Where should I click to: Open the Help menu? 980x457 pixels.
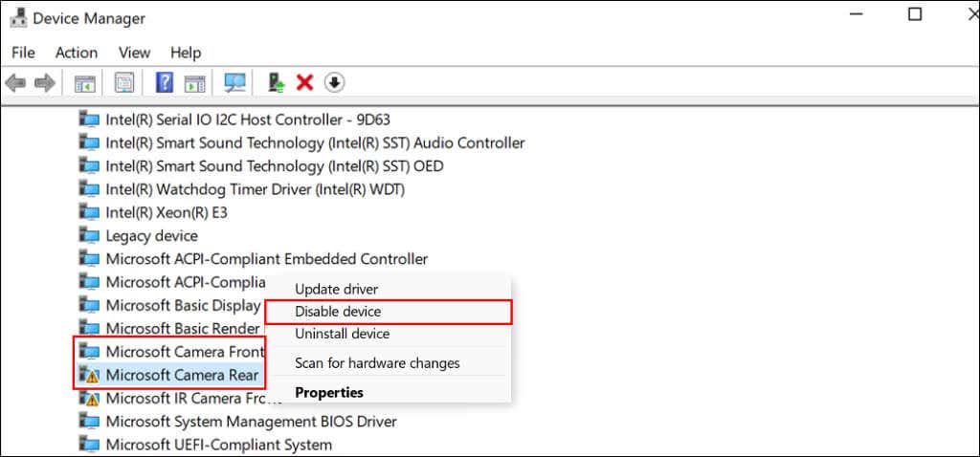[186, 53]
